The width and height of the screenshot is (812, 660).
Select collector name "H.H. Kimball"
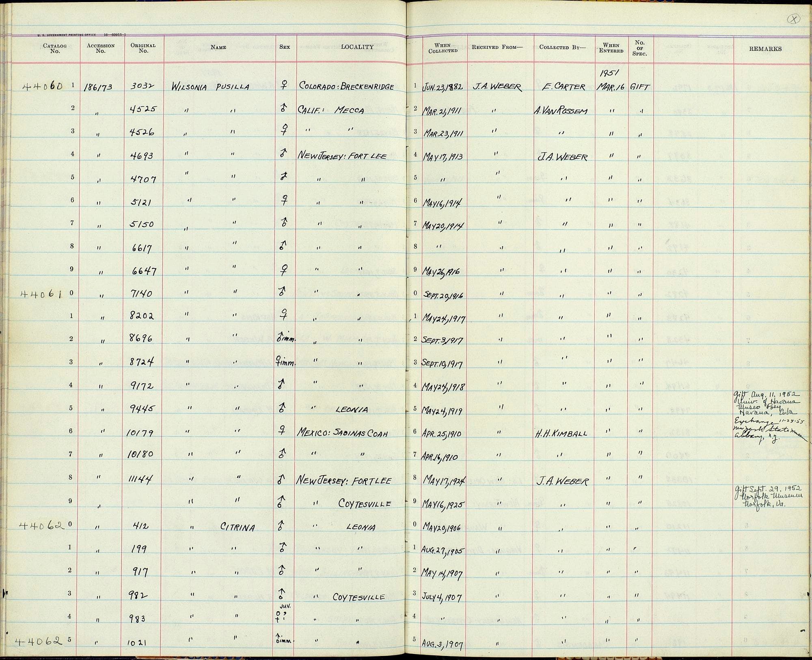[x=562, y=433]
